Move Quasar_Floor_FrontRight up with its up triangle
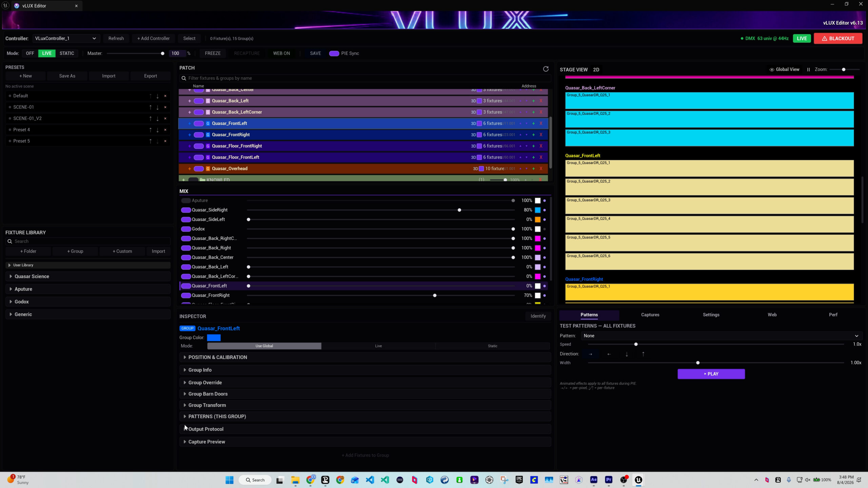Screen dimensions: 868x488 [520, 146]
